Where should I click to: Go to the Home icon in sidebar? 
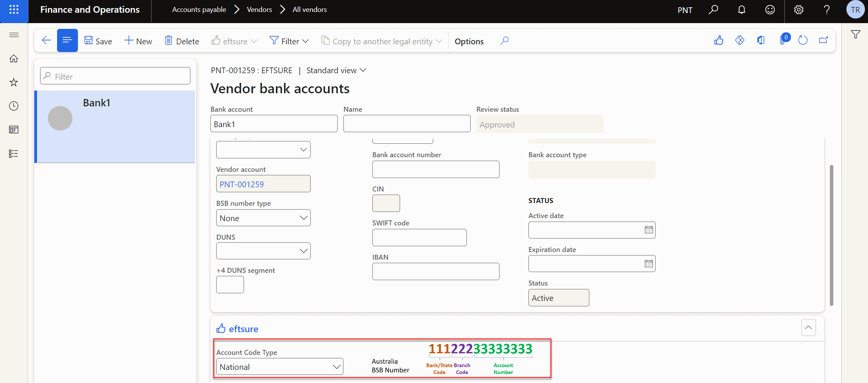14,59
